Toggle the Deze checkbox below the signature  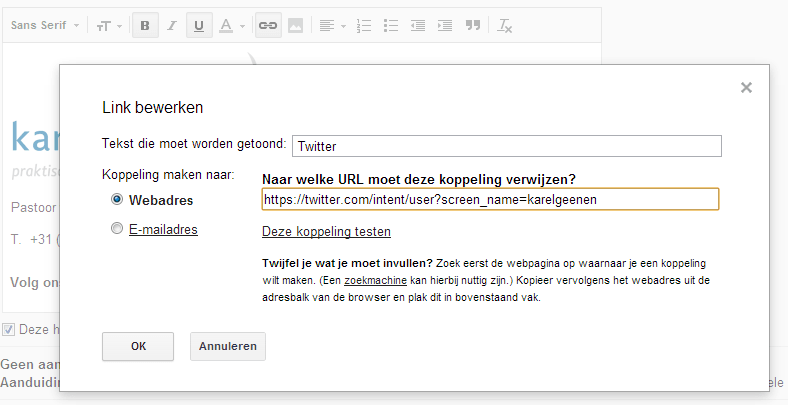[x=8, y=330]
